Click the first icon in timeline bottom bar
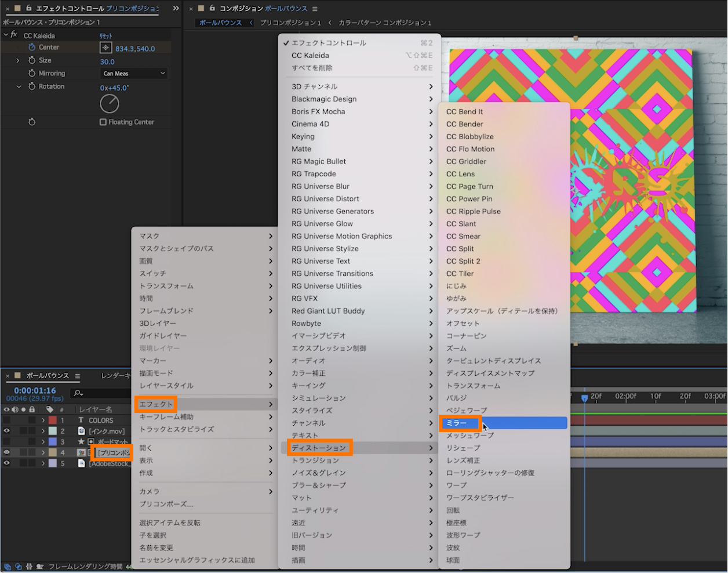728x573 pixels. pyautogui.click(x=8, y=567)
